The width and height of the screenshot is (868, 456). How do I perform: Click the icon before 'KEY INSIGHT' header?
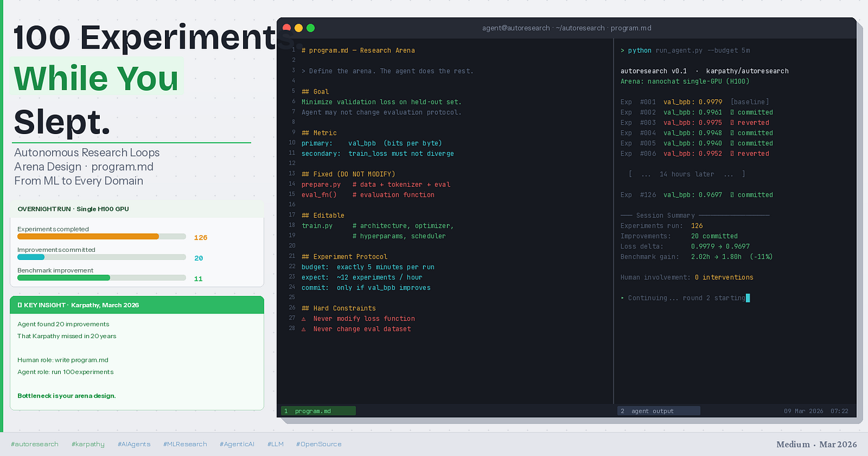coord(19,305)
